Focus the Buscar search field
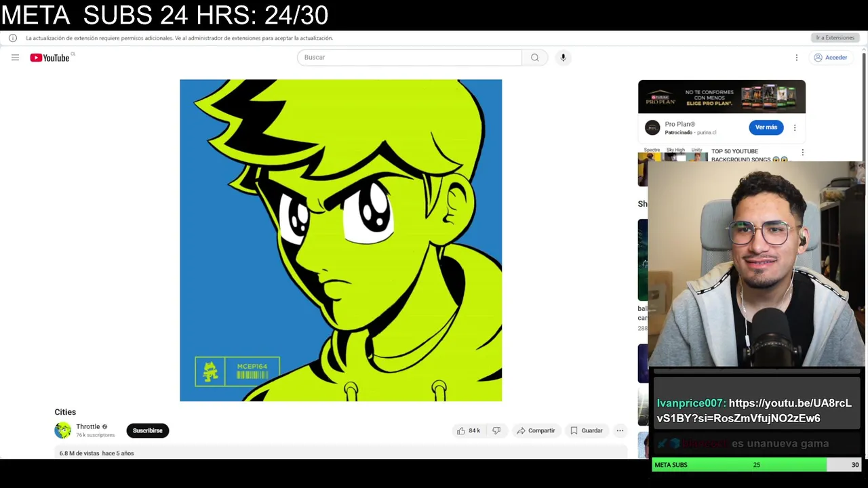 pos(410,58)
